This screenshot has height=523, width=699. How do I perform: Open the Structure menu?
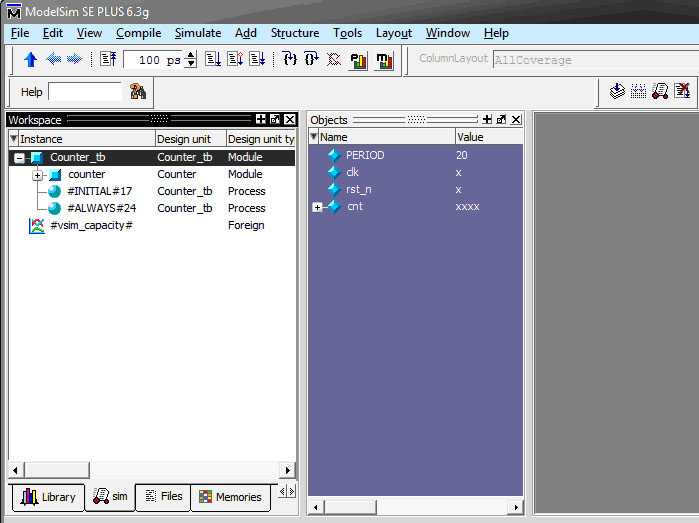[x=295, y=33]
